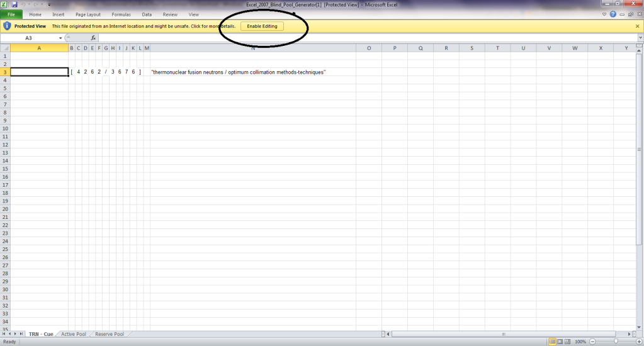
Task: Click horizontal scrollbar right arrow
Action: tap(629, 334)
